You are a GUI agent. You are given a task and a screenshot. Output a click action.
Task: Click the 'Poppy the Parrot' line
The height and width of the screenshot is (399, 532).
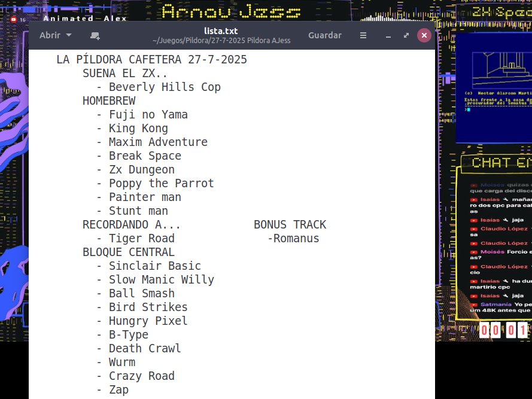(x=156, y=183)
